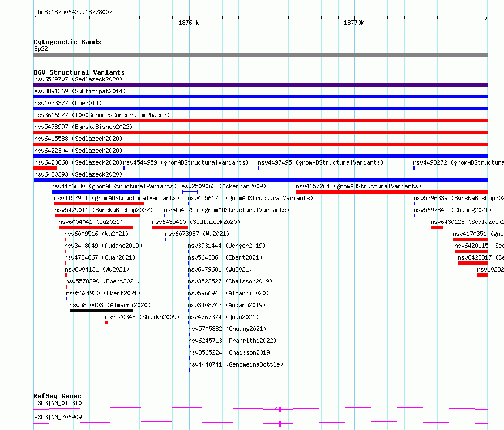Open nsv3408743 (Audano2019) label
This screenshot has width=504, height=430.
[227, 305]
